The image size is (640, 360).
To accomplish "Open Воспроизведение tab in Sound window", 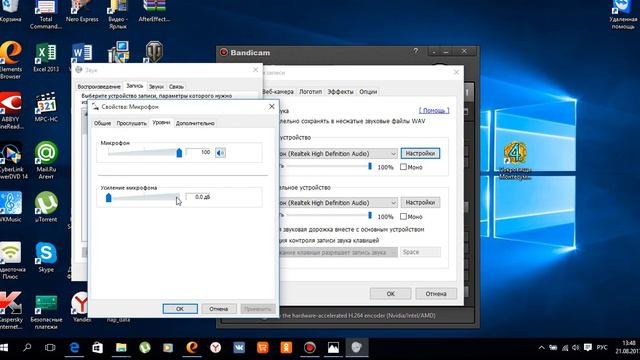I will [99, 87].
